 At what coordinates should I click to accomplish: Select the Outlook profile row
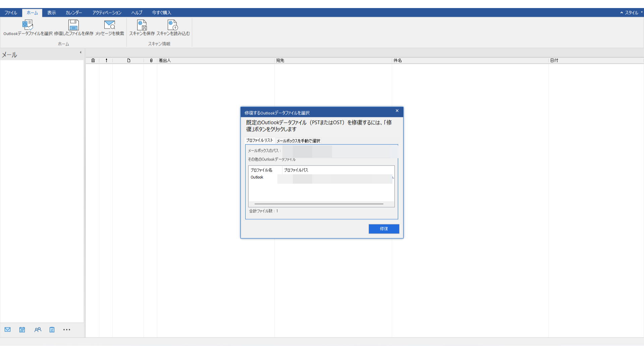pos(257,177)
